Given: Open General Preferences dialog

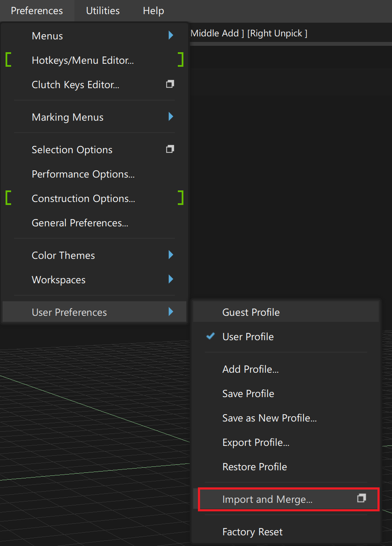Looking at the screenshot, I should pyautogui.click(x=80, y=223).
